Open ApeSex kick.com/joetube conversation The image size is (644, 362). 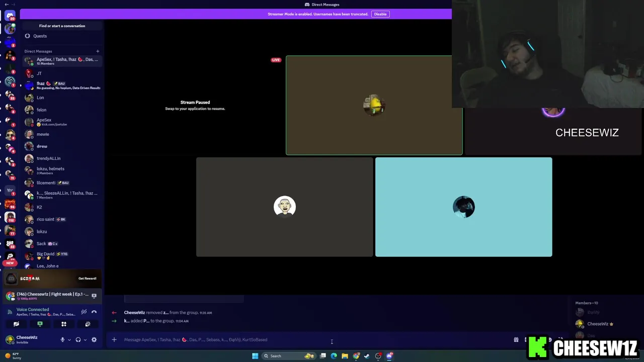[x=62, y=122]
